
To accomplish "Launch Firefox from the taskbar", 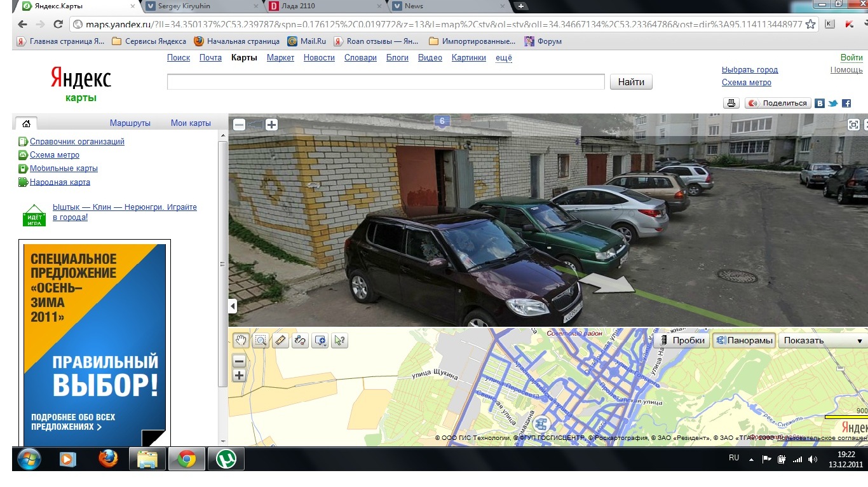I will 108,459.
